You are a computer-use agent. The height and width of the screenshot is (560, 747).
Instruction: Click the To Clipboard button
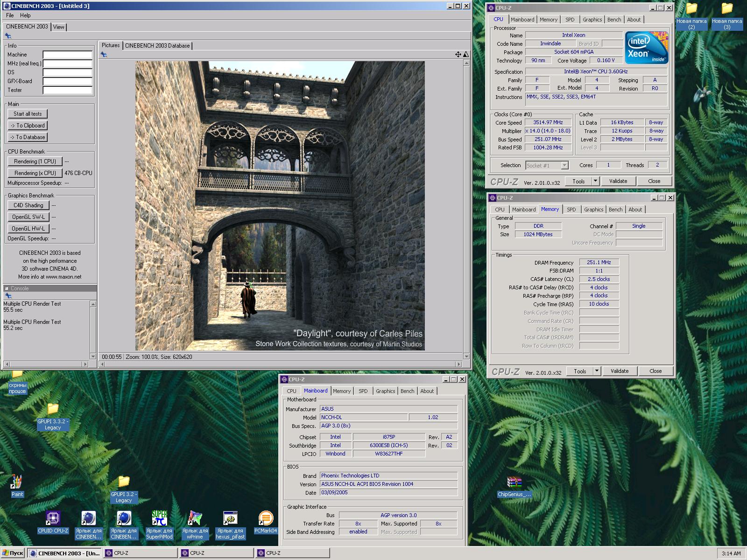[28, 126]
